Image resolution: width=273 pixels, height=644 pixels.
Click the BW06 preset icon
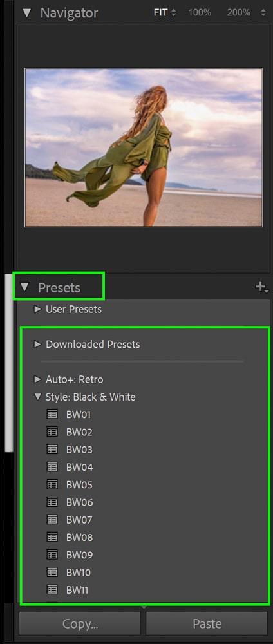(52, 502)
